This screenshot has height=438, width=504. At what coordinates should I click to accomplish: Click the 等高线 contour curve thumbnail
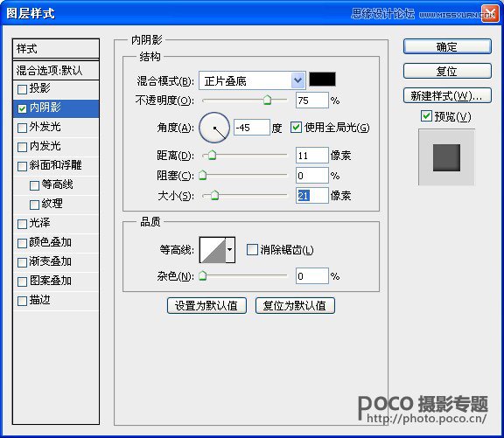pos(213,250)
